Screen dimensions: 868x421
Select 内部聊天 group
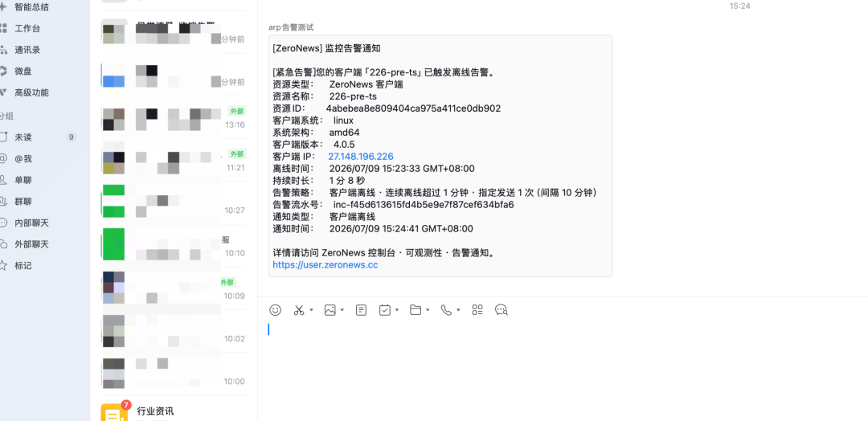[31, 223]
